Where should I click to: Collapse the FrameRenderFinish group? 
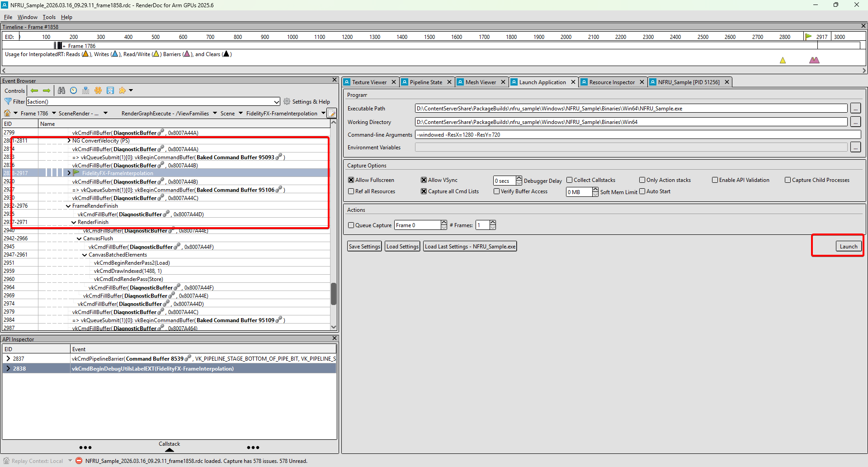coord(68,206)
